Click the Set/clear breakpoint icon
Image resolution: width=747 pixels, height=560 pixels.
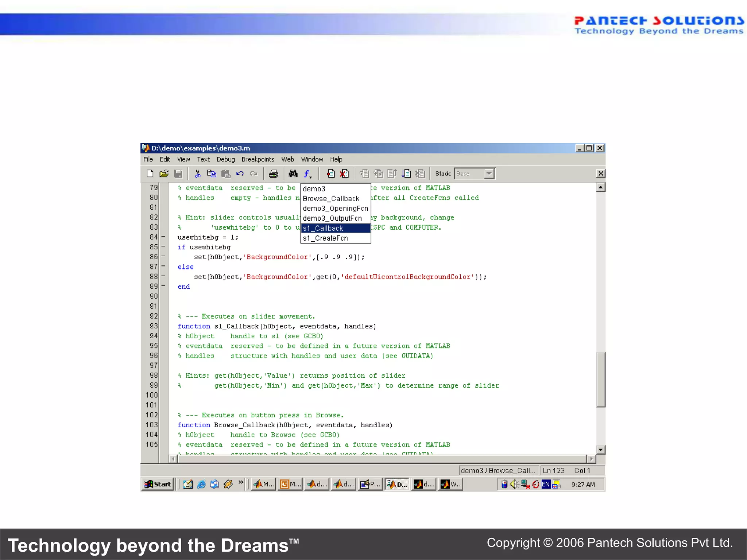pyautogui.click(x=330, y=174)
